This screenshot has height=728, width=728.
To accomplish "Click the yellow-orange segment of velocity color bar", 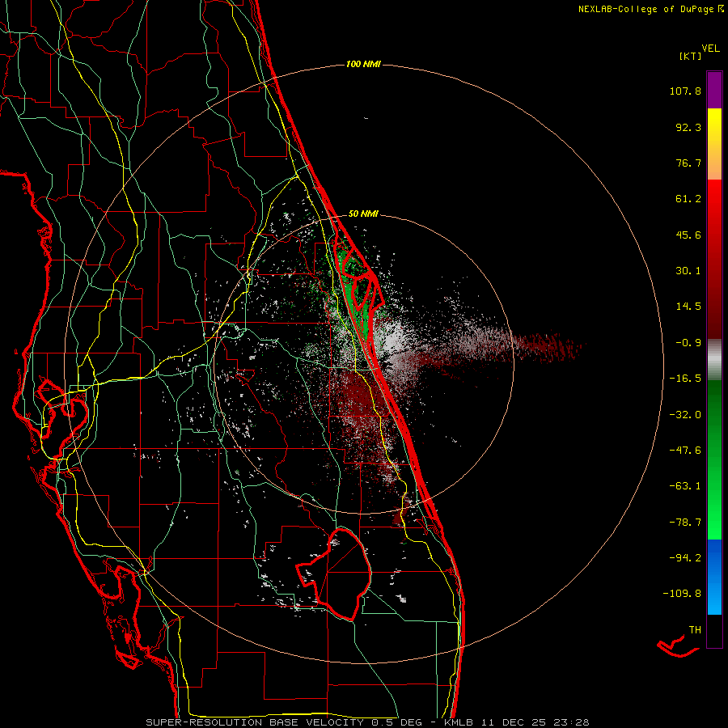I will (x=714, y=144).
